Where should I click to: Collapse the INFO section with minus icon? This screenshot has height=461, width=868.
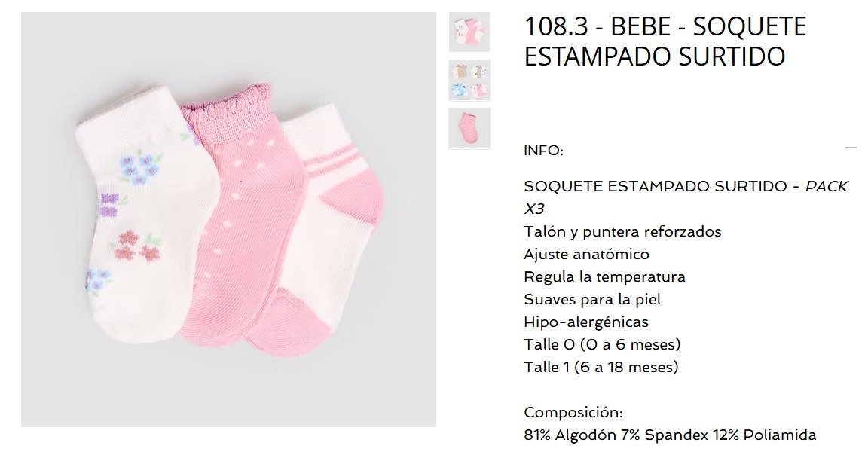(851, 148)
